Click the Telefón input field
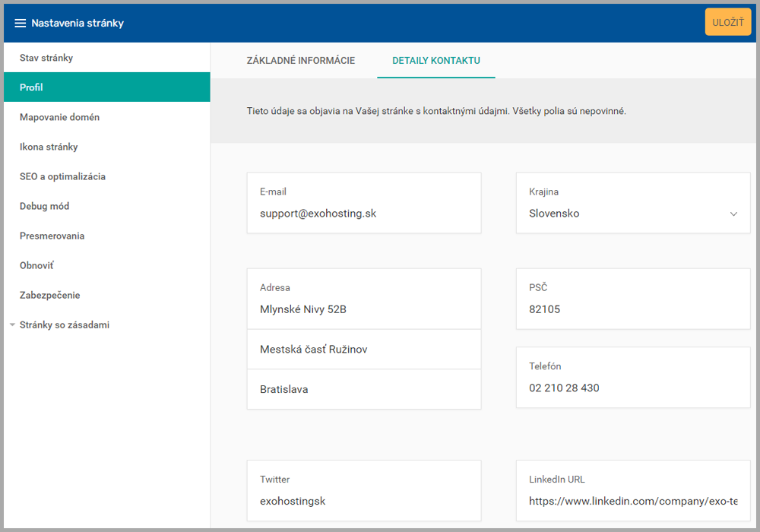 [x=632, y=388]
